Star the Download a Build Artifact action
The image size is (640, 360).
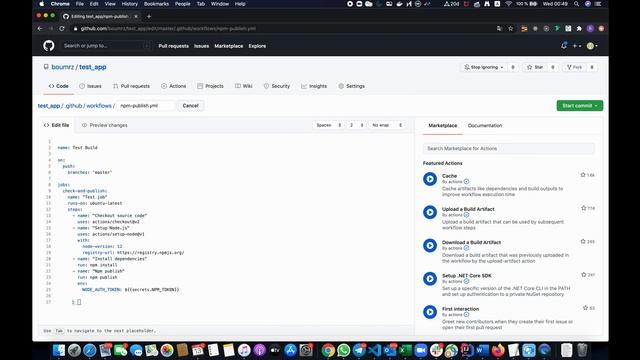coord(583,241)
